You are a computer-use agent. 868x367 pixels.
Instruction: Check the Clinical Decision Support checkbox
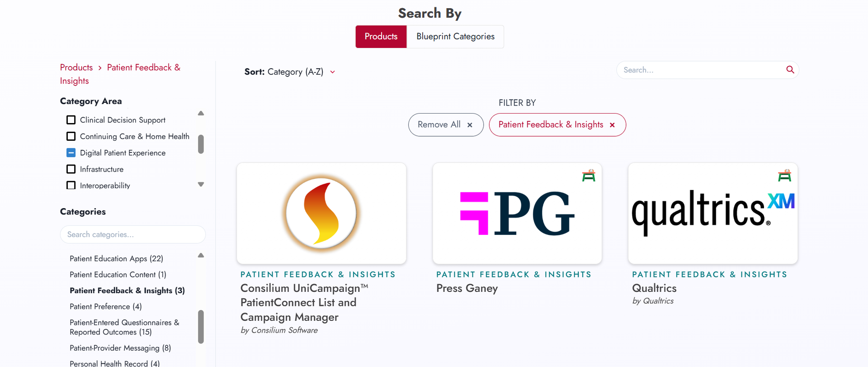point(71,120)
